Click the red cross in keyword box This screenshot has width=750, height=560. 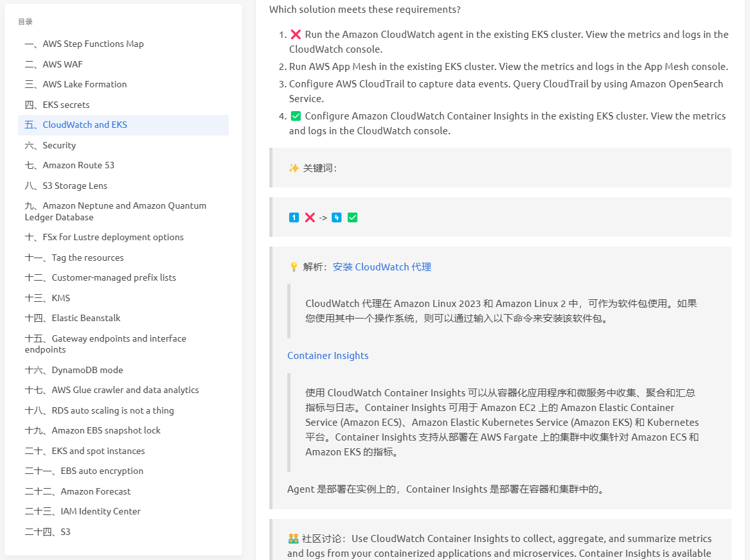click(x=310, y=218)
